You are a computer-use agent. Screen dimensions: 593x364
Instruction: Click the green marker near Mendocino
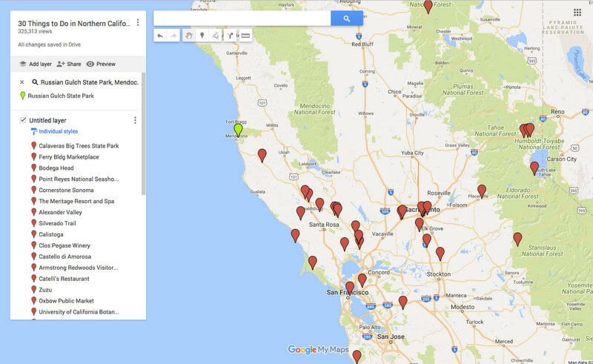tap(238, 130)
